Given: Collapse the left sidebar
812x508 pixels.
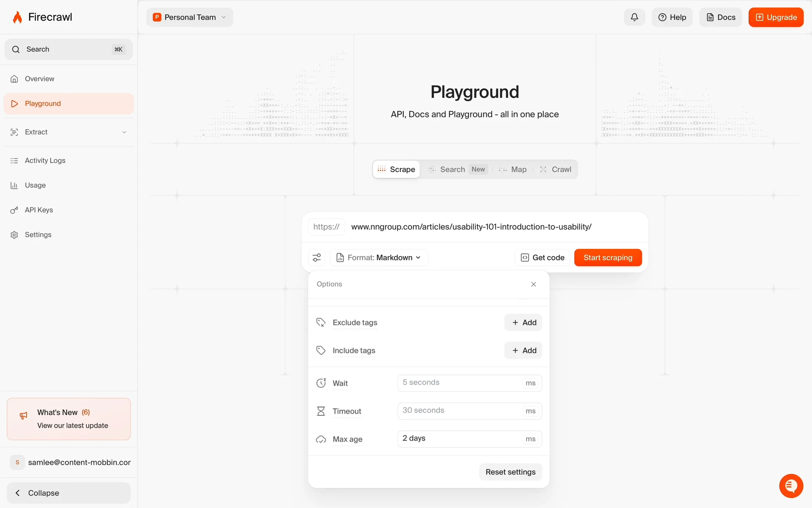Looking at the screenshot, I should point(69,493).
